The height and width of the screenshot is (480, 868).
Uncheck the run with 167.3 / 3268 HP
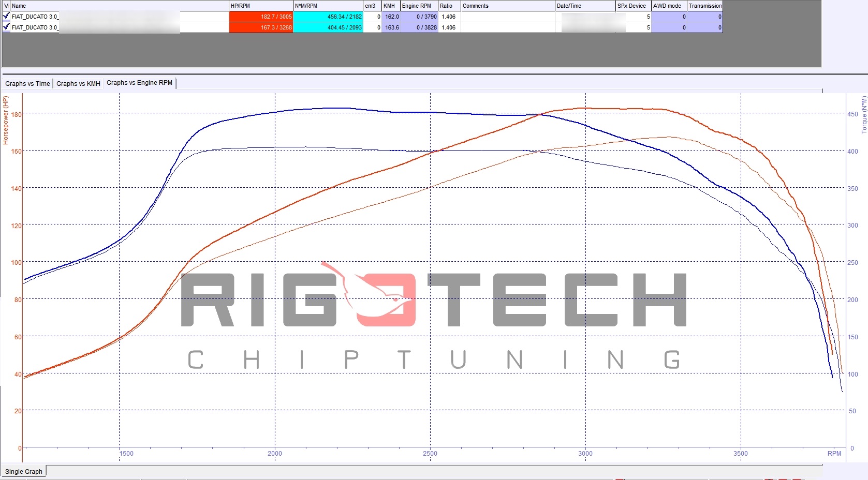[x=6, y=27]
